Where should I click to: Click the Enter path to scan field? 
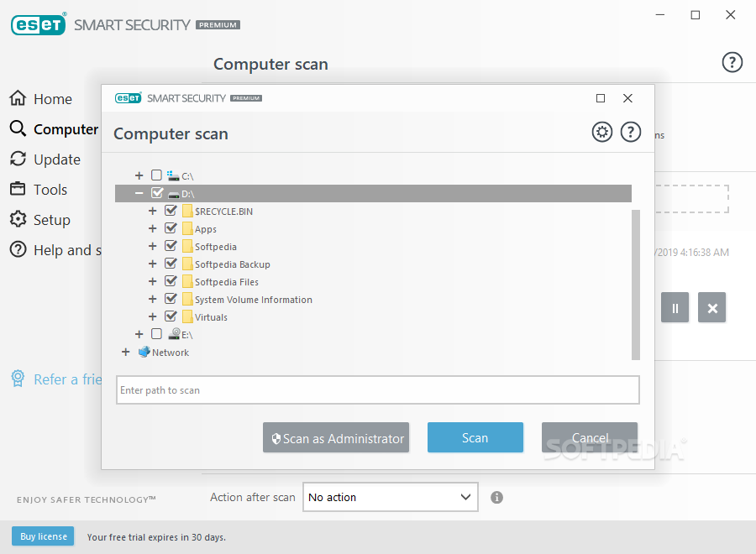click(377, 389)
